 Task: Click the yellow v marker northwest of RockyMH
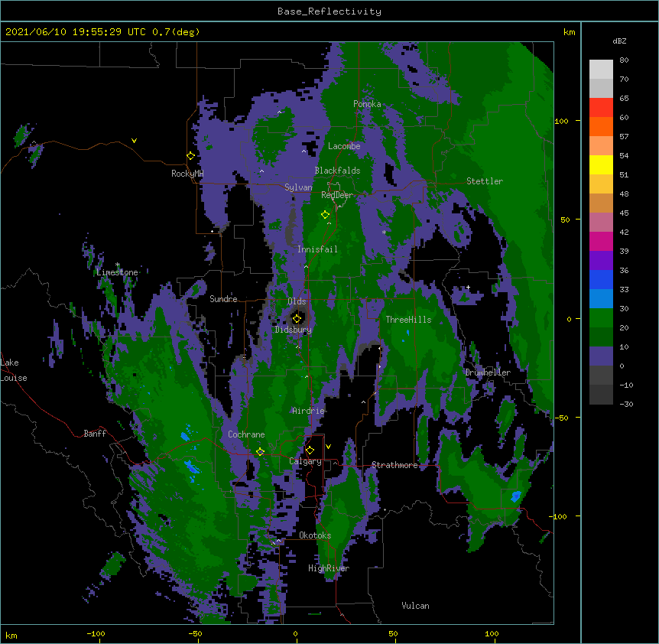134,141
